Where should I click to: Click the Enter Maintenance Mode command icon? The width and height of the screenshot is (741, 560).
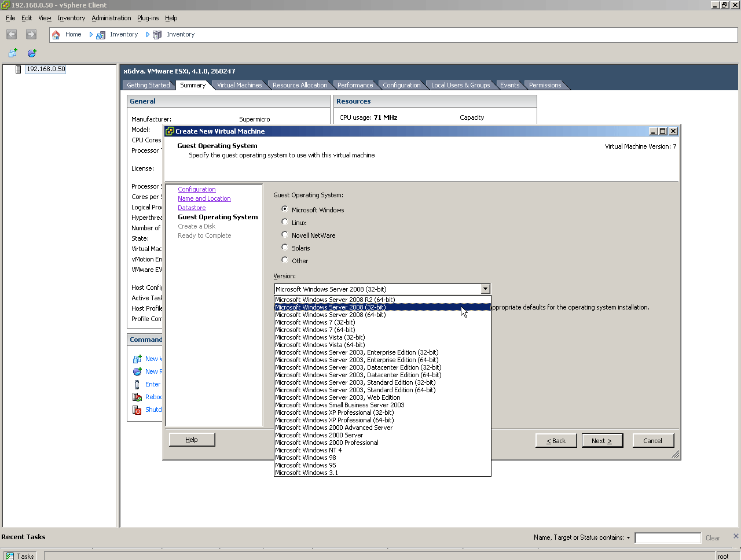[x=137, y=385]
